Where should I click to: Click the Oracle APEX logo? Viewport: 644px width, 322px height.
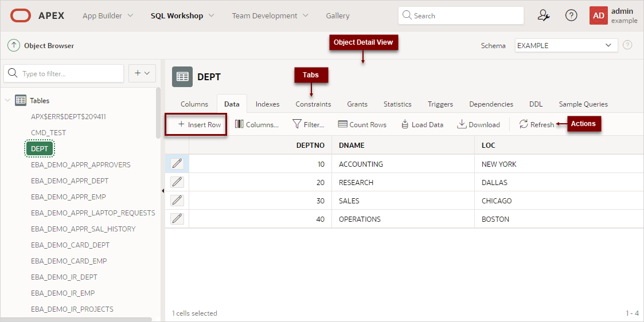point(21,15)
